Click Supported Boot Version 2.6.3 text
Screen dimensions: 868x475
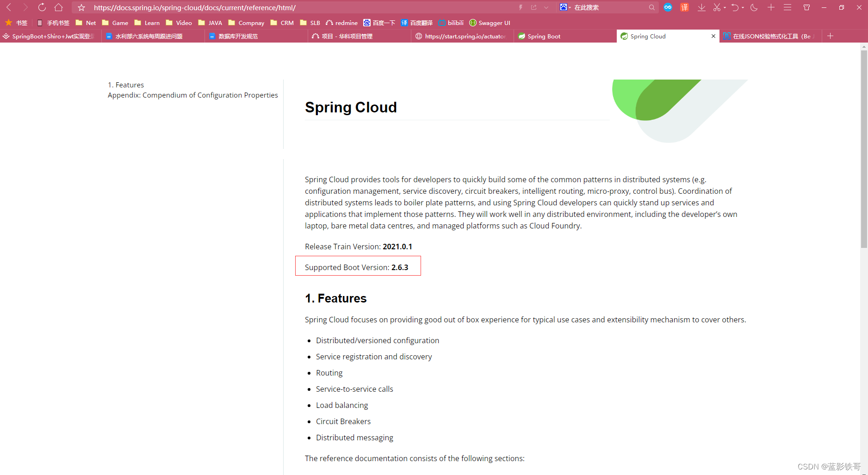[x=357, y=267]
